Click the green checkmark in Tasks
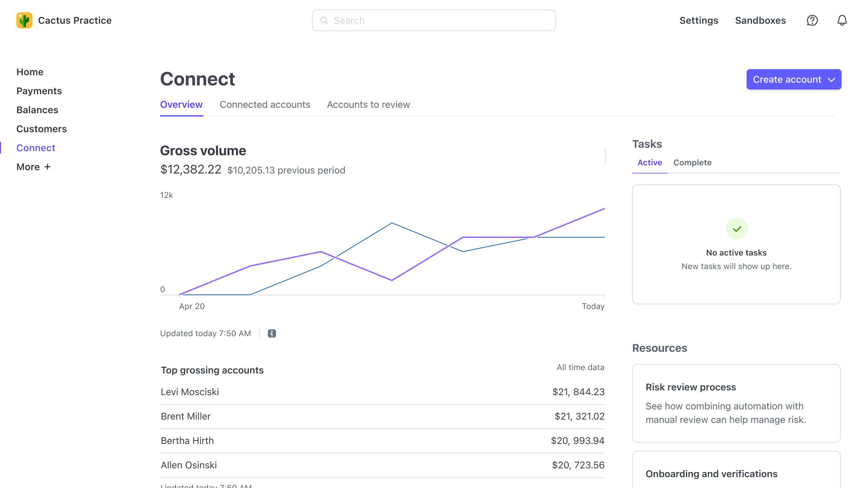Screen dimensions: 868x488 point(736,229)
